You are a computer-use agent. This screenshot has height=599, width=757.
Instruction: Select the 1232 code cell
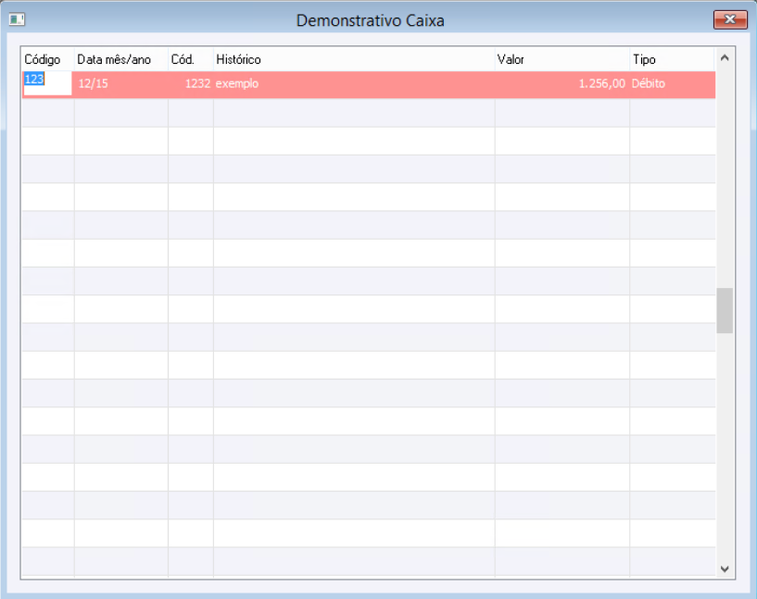[191, 84]
